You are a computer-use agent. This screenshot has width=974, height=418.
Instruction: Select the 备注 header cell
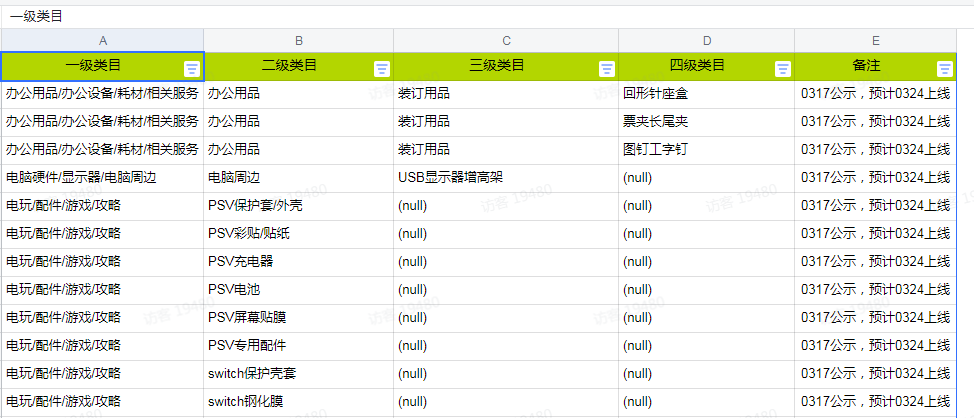pos(875,66)
